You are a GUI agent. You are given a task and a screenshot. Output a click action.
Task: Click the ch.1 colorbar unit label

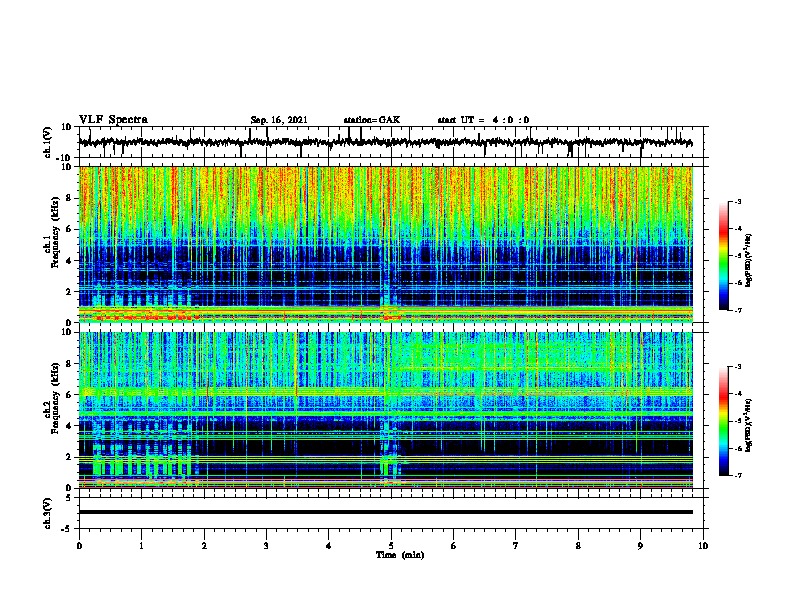(x=749, y=260)
